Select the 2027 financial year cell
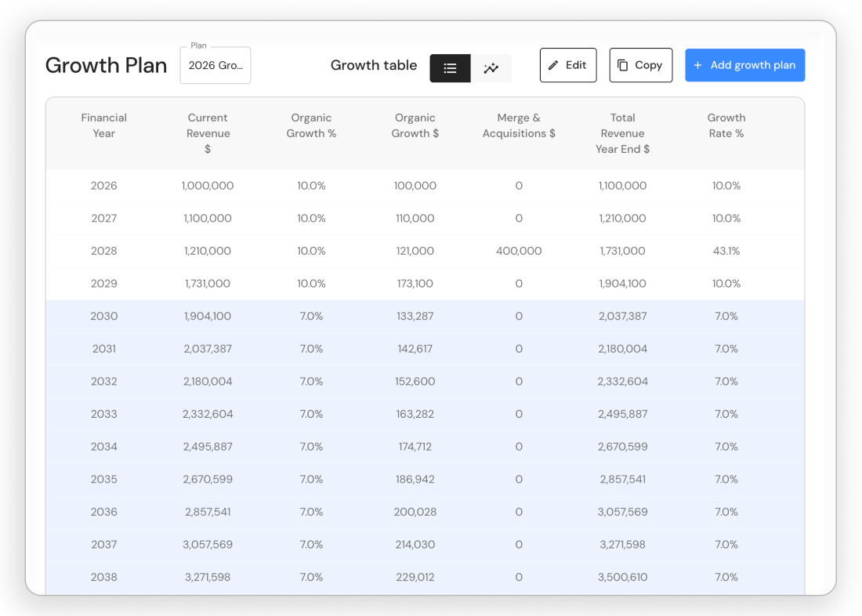This screenshot has height=616, width=862. 104,219
